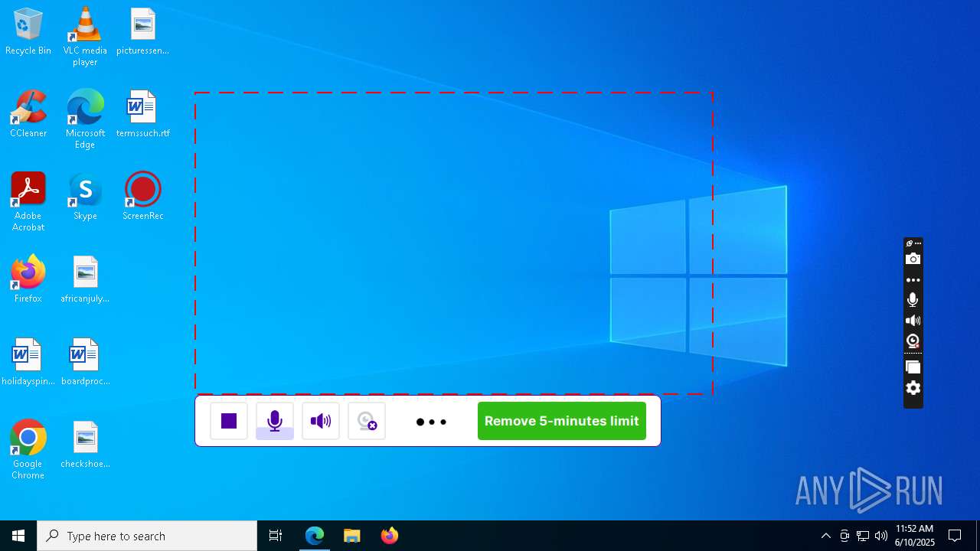Viewport: 980px width, 551px height.
Task: Select the Microsoft Edge desktop shortcut
Action: point(85,119)
